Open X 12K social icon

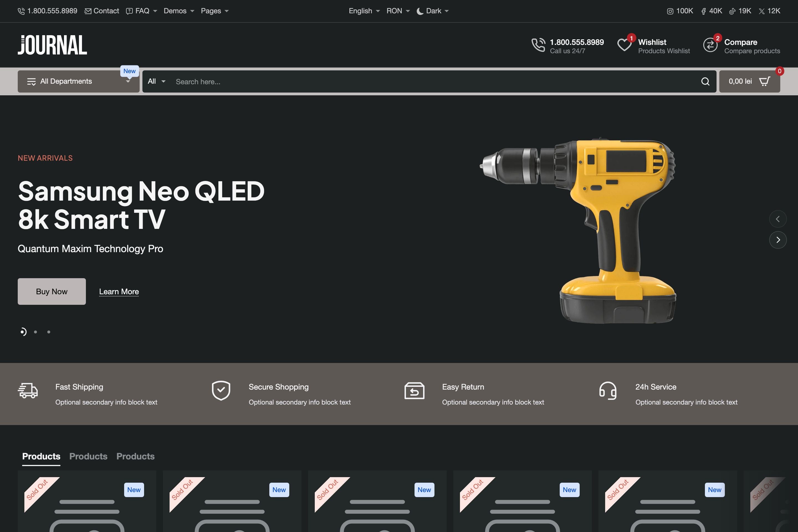[762, 11]
